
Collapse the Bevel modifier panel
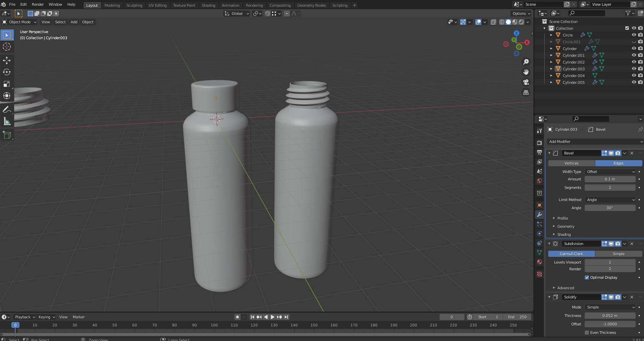[x=549, y=153]
